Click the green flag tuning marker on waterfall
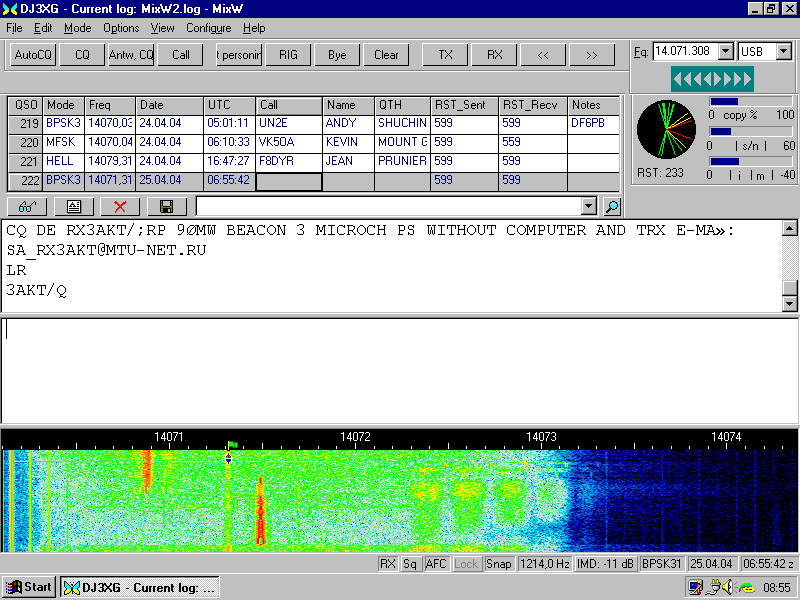The width and height of the screenshot is (800, 600). (x=231, y=445)
